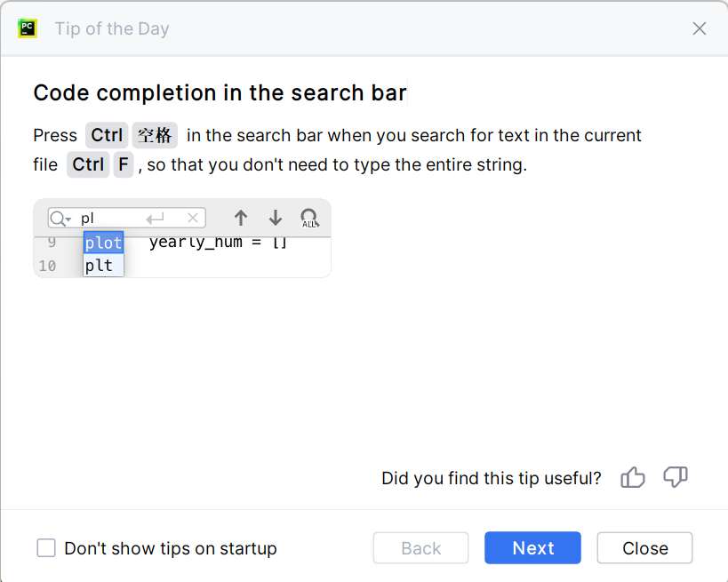Click the disabled Back button

click(x=420, y=548)
